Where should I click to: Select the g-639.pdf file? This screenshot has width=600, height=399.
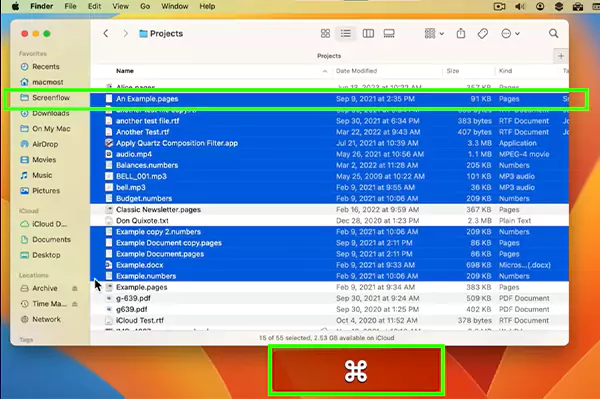pyautogui.click(x=329, y=298)
